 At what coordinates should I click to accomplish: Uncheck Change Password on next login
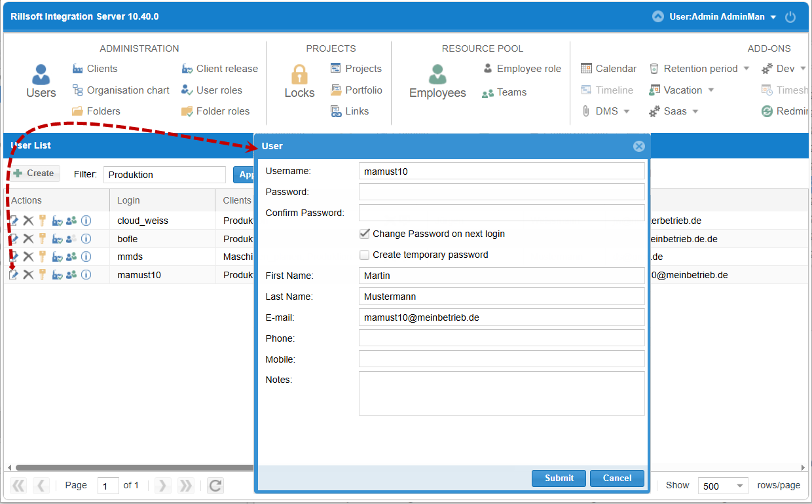[365, 234]
